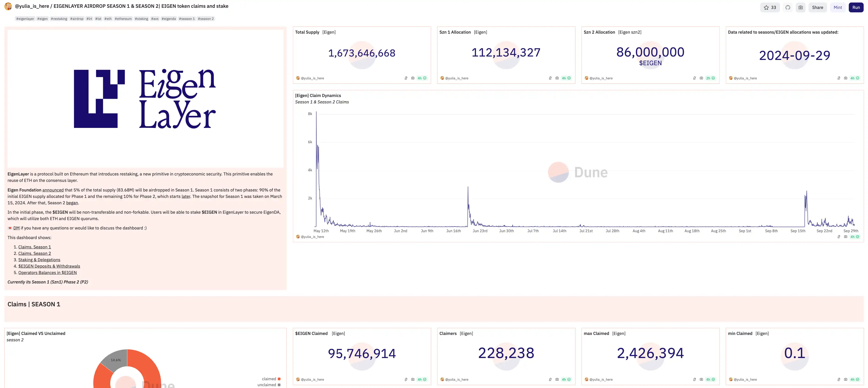This screenshot has width=868, height=388.
Task: Open Staking & Delegations section link
Action: [x=39, y=260]
